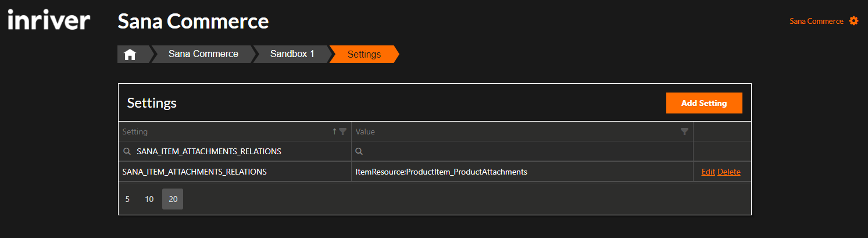Click the Add Setting button
Viewport: 868px width, 238px height.
[704, 103]
